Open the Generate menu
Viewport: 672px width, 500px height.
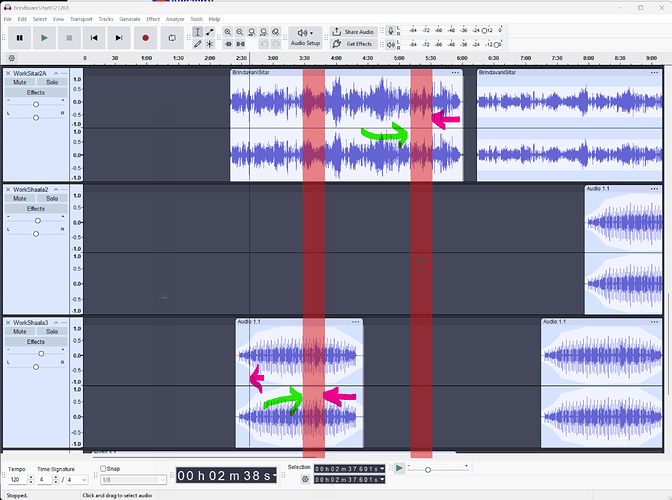click(x=130, y=19)
